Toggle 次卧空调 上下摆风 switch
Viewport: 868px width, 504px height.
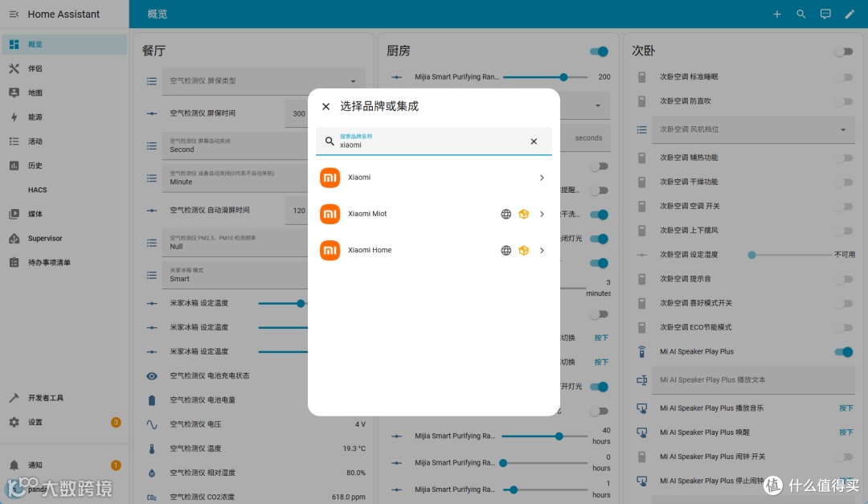point(844,231)
